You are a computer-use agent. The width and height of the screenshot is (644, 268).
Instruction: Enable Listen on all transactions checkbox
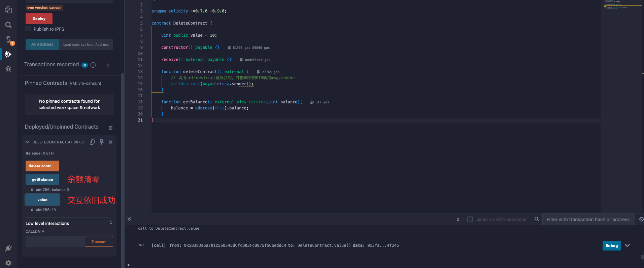point(470,219)
